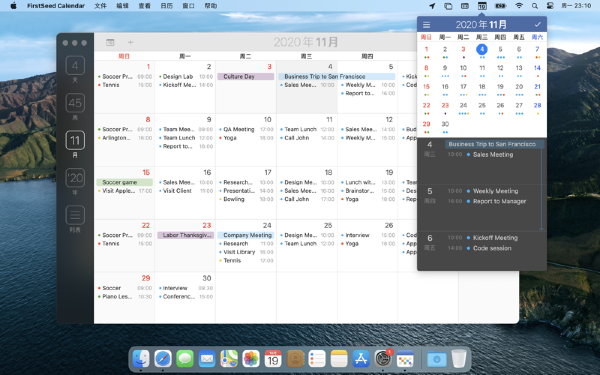Open Photos from the Dock
The height and width of the screenshot is (375, 600).
point(251,359)
